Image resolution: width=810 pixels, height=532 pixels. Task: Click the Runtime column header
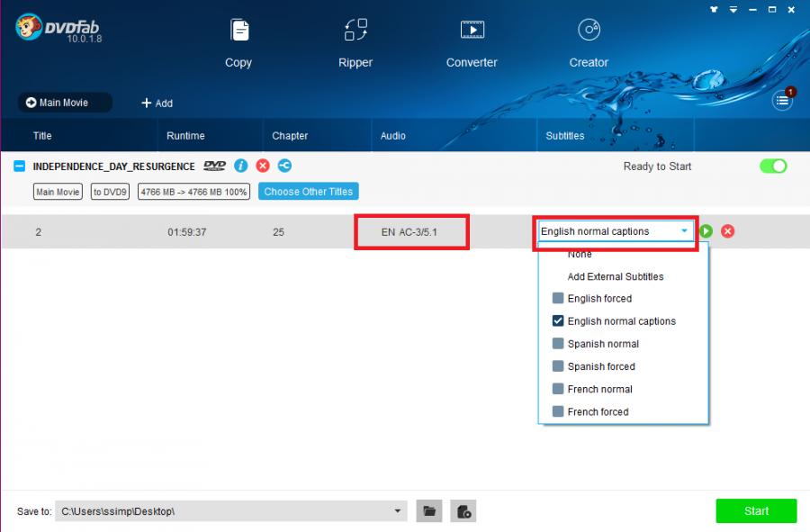185,135
